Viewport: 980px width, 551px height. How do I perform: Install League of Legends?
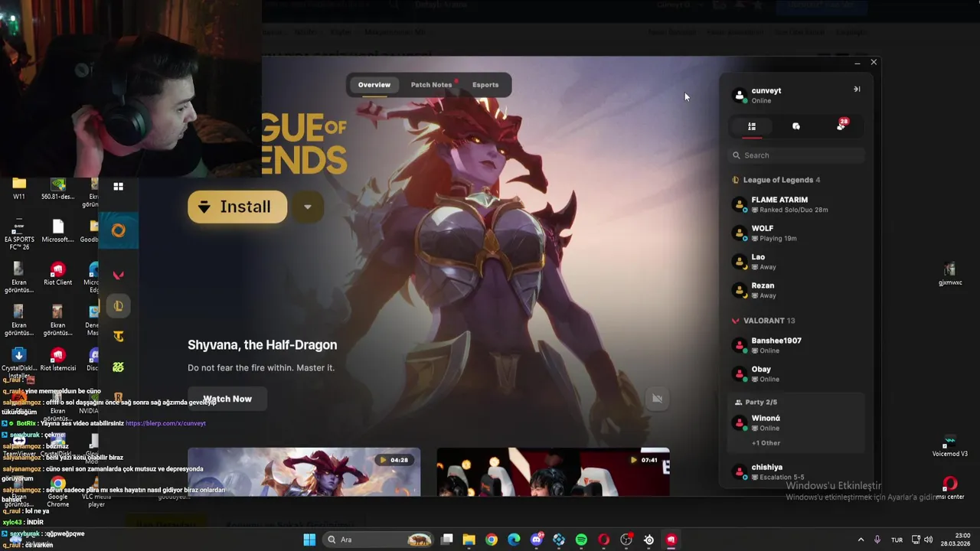(237, 207)
